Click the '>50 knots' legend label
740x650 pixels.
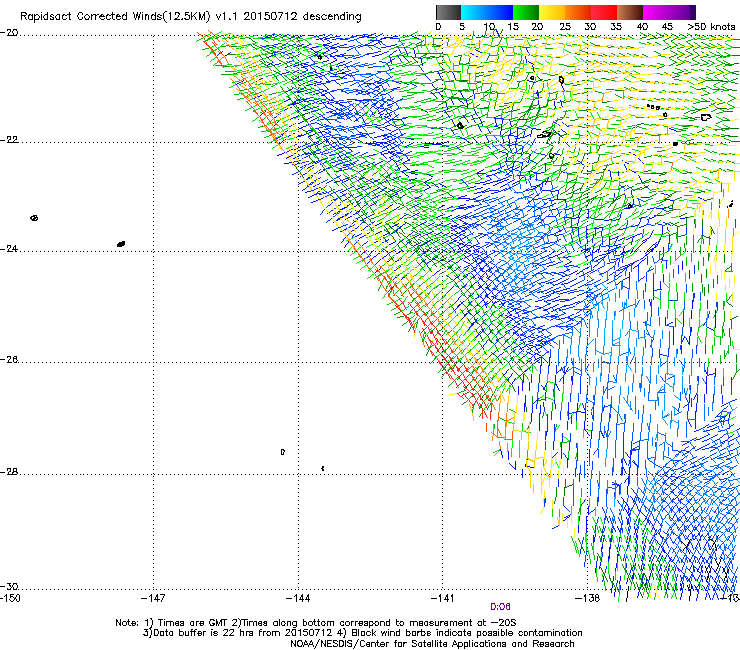(x=712, y=27)
